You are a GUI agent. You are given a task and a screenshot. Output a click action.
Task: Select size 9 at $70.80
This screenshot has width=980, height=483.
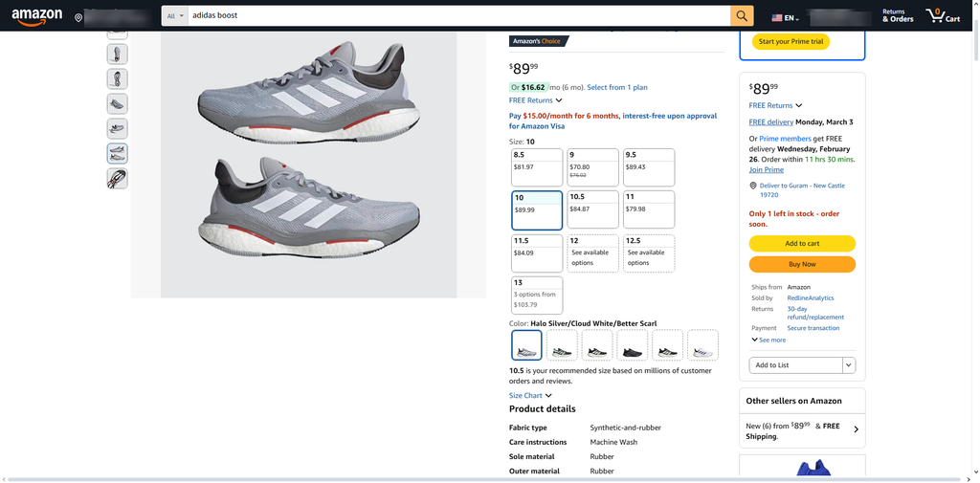click(x=592, y=167)
